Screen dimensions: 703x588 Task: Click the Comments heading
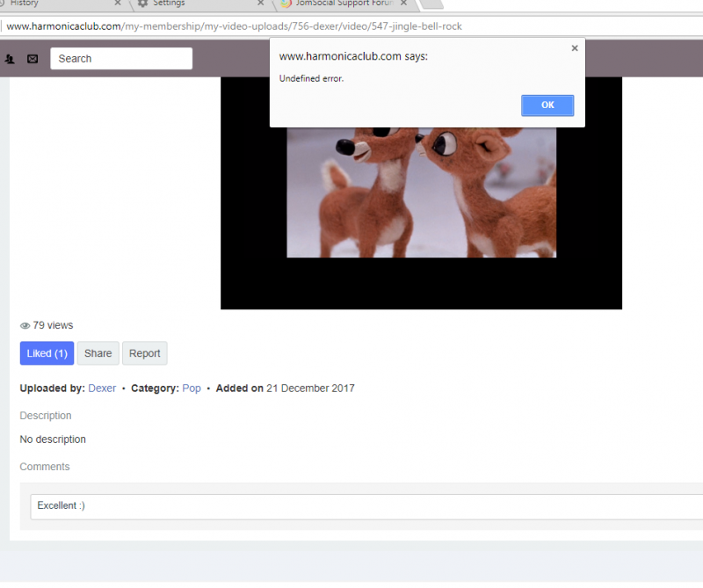[45, 467]
